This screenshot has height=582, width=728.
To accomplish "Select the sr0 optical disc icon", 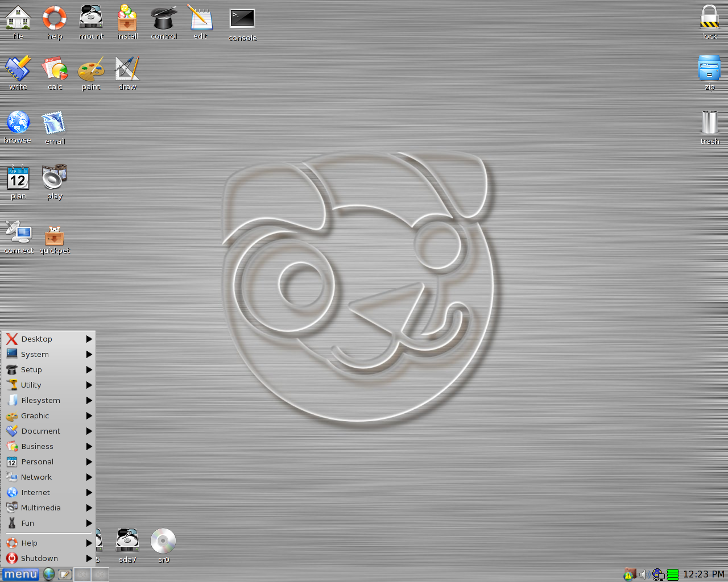I will [163, 542].
